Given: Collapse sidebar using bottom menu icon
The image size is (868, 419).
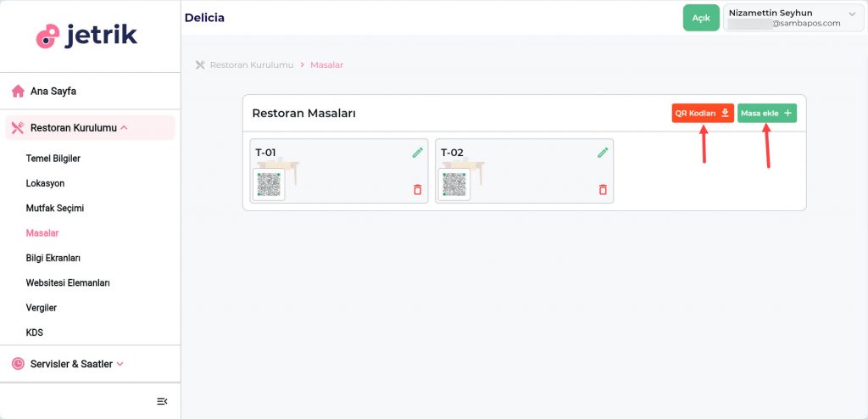Looking at the screenshot, I should pos(162,401).
